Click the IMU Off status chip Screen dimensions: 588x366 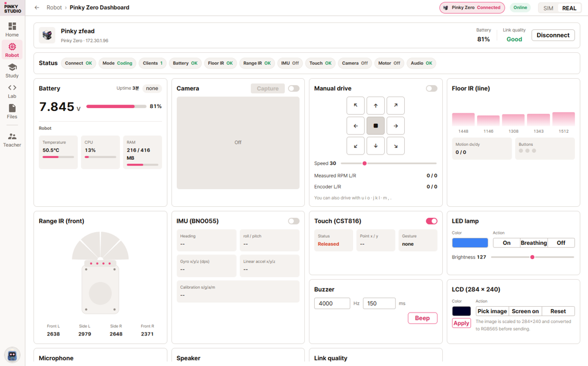click(290, 63)
